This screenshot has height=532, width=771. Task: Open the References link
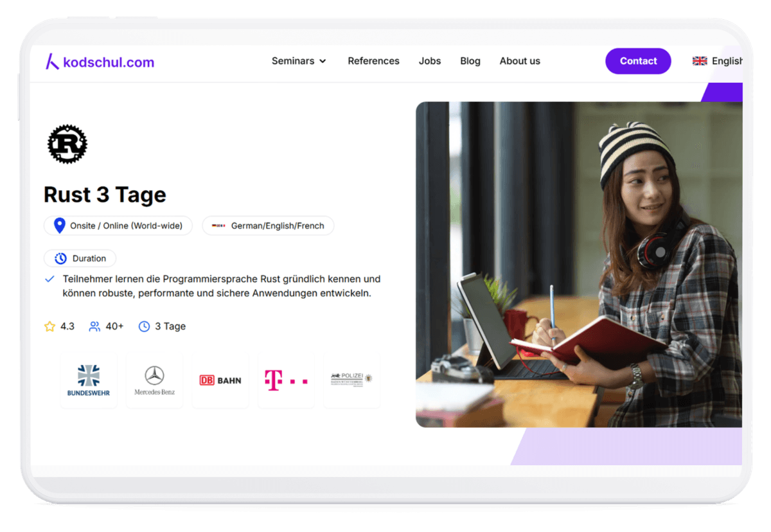(x=373, y=61)
